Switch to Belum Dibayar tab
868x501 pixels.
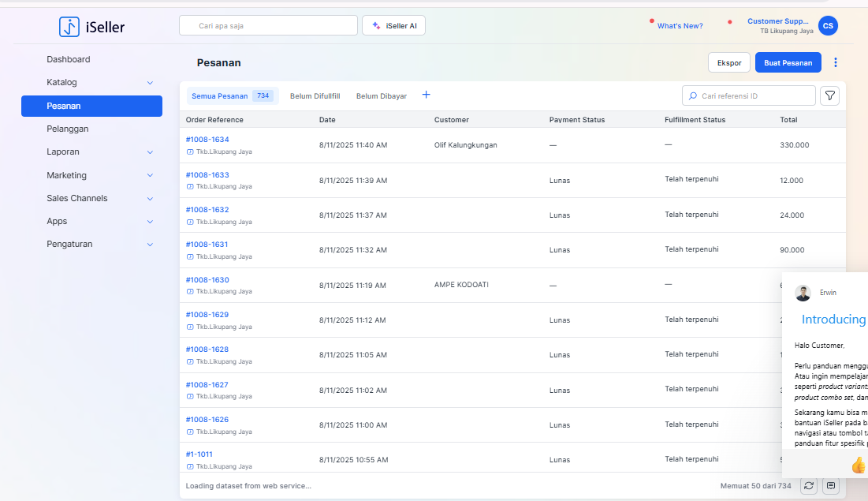[382, 96]
